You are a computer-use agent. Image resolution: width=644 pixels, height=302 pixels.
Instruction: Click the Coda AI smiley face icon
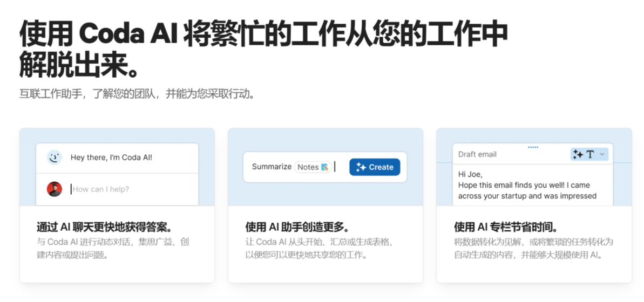coord(54,157)
